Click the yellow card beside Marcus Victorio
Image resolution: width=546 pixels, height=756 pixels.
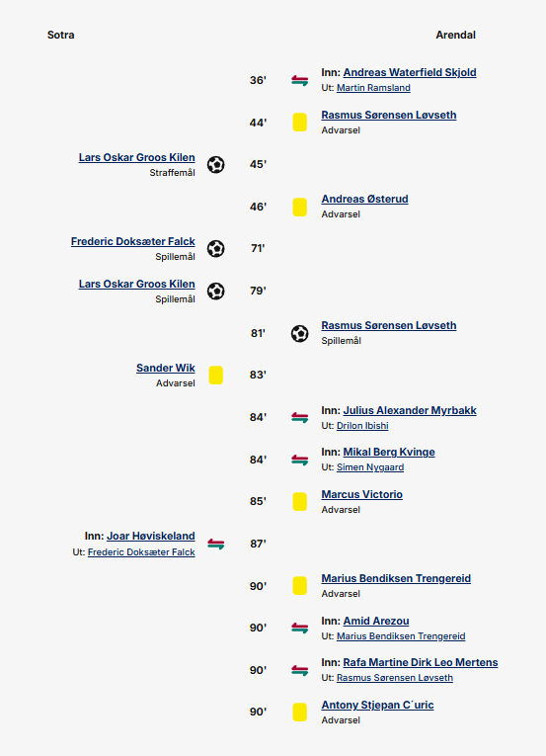300,501
